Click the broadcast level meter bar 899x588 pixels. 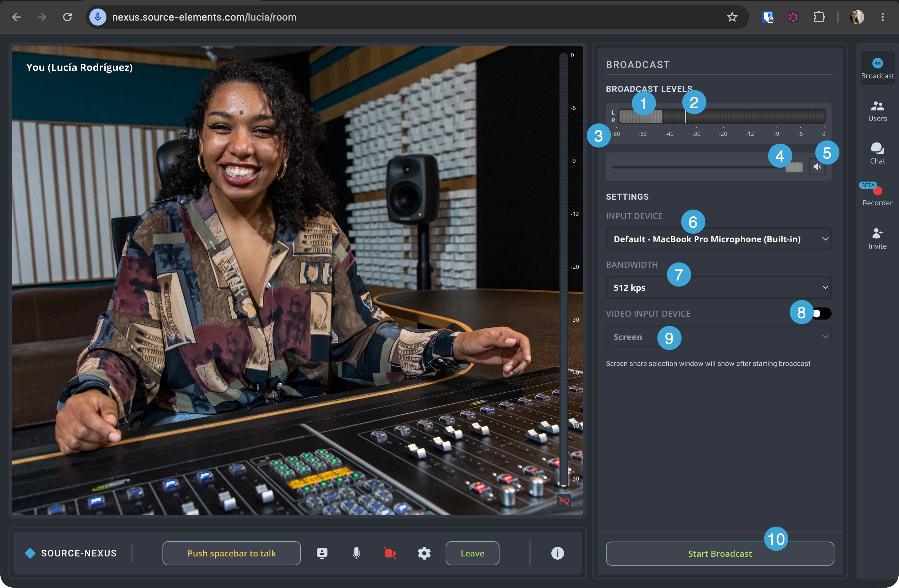tap(722, 116)
